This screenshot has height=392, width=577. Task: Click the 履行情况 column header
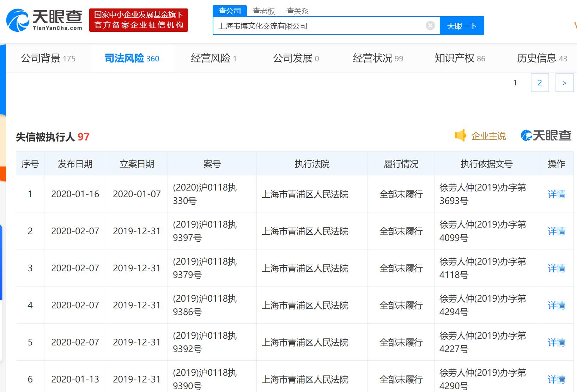pyautogui.click(x=401, y=164)
